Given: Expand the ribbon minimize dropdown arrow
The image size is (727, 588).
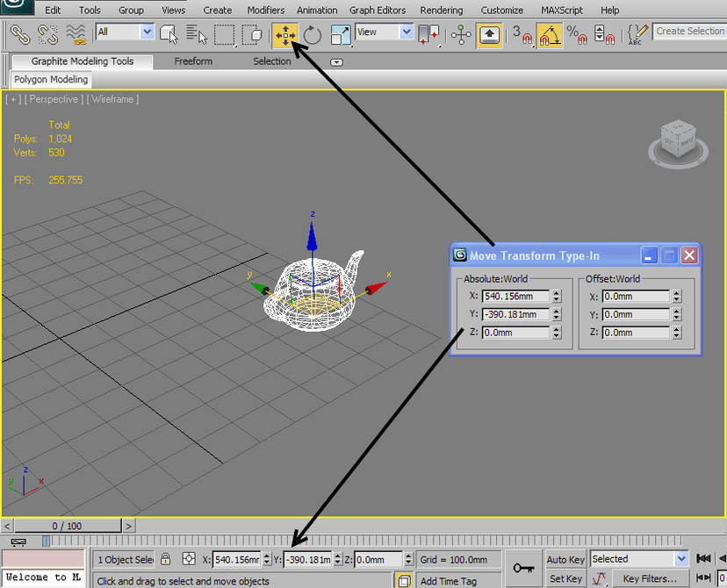Looking at the screenshot, I should point(336,62).
